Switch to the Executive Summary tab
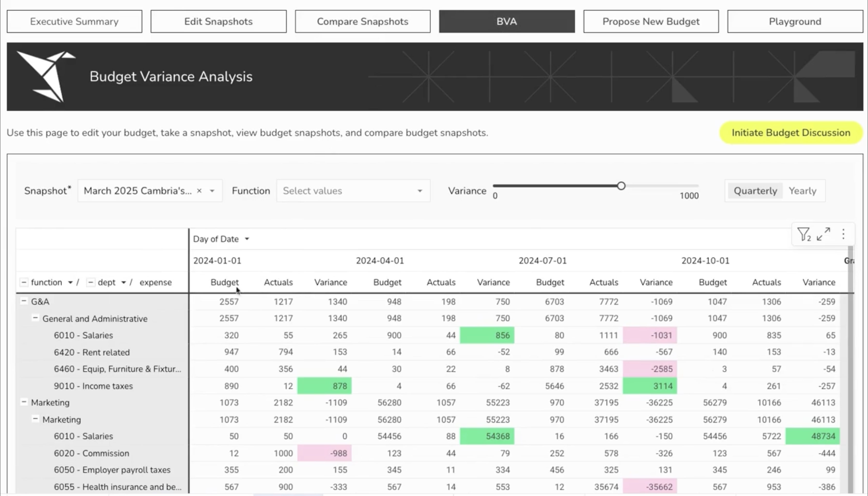Screen dimensions: 868x496 pos(74,21)
